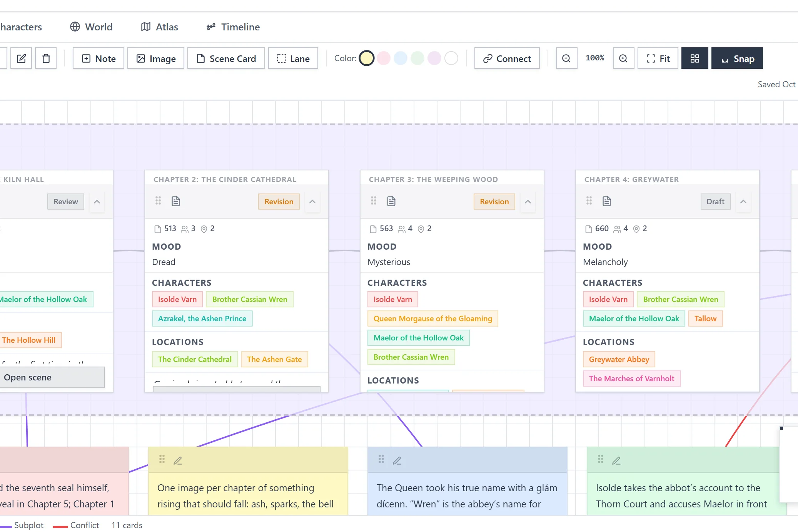Viewport: 798px width, 532px height.
Task: Zoom out with the magnifier minus icon
Action: (x=566, y=58)
